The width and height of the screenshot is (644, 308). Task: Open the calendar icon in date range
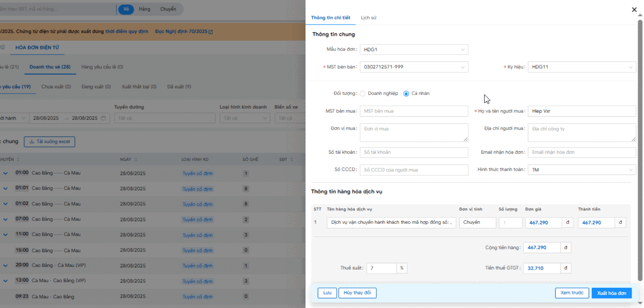click(104, 118)
